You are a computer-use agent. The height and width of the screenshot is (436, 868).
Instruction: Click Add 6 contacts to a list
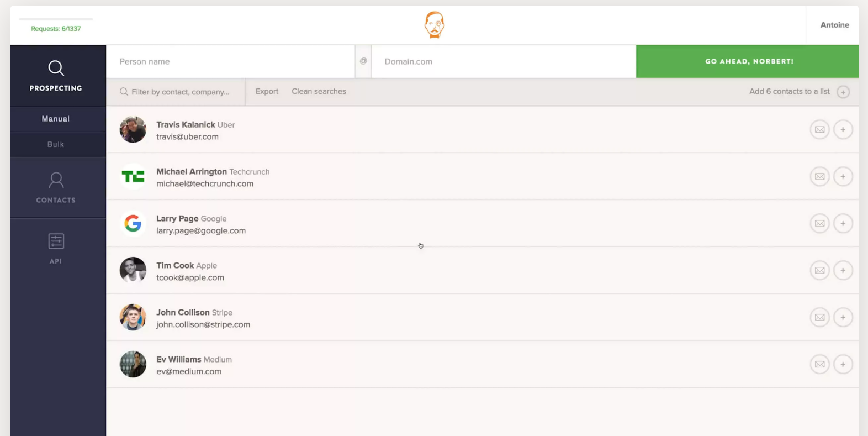tap(790, 91)
